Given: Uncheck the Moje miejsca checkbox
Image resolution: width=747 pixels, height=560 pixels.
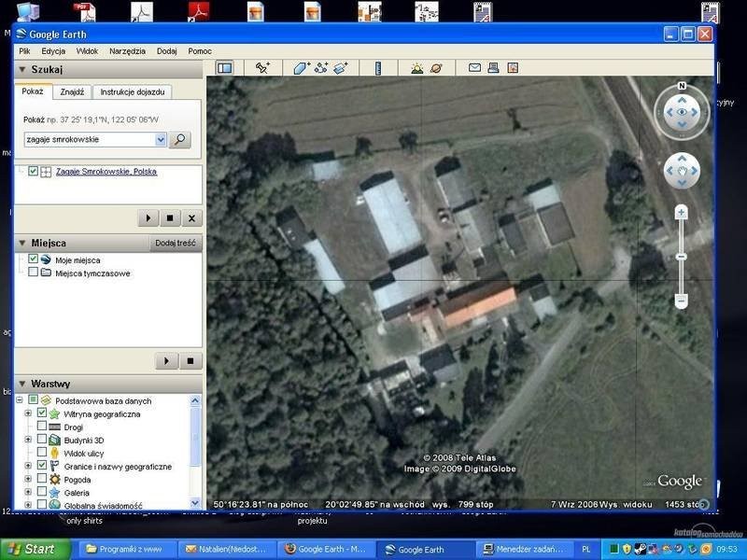Looking at the screenshot, I should 33,259.
